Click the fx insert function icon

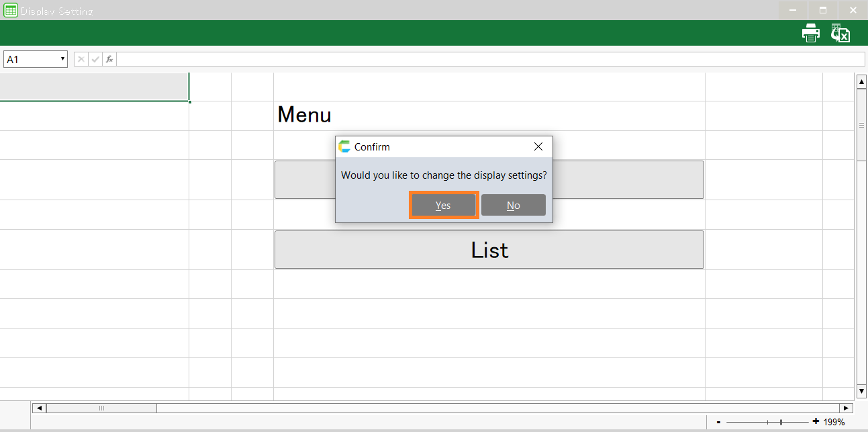109,59
